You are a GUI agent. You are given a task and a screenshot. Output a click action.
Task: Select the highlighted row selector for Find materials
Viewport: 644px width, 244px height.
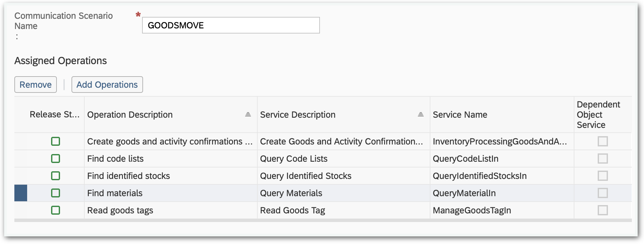pos(21,193)
